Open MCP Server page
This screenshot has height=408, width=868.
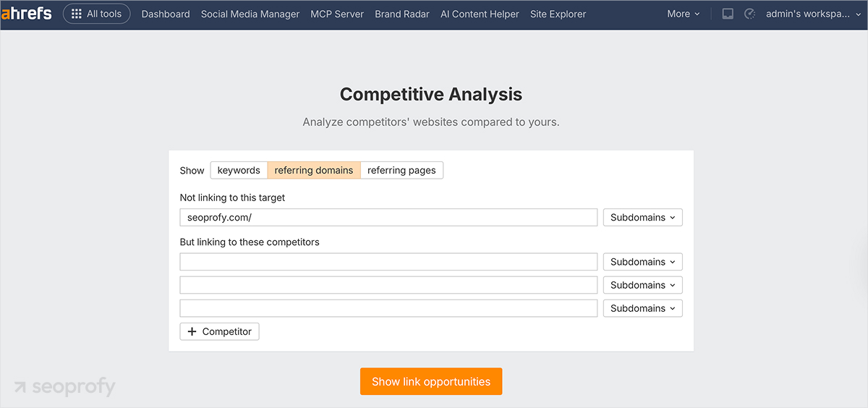337,14
